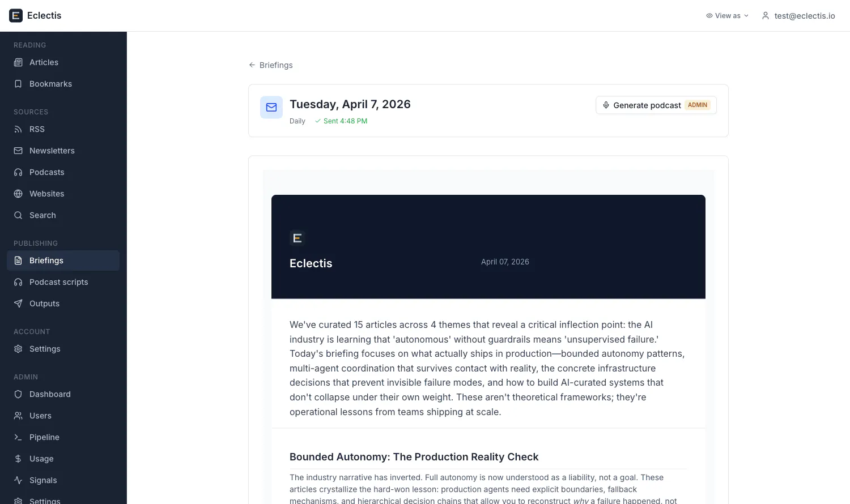
Task: Select Podcasts headphones icon
Action: (18, 172)
